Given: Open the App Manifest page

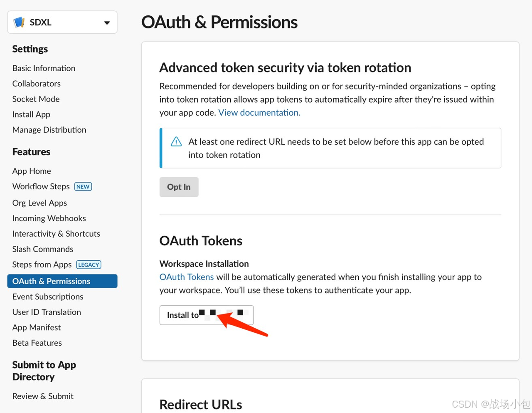Looking at the screenshot, I should point(37,327).
